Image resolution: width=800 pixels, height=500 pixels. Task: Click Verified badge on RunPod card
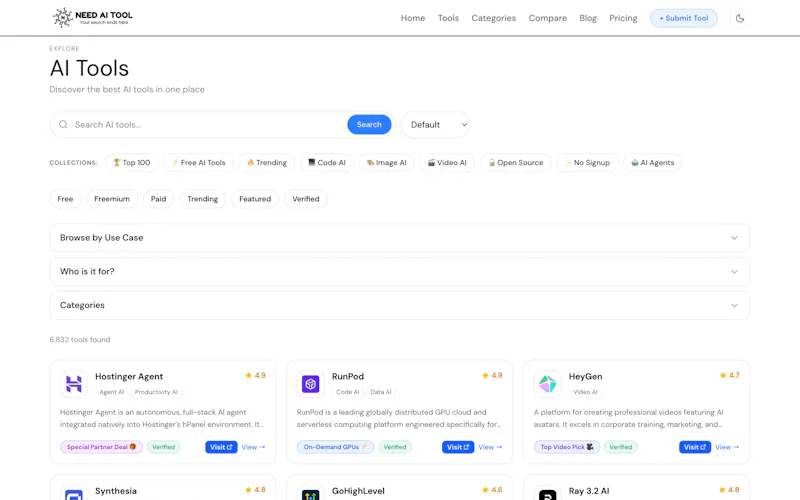click(x=395, y=447)
